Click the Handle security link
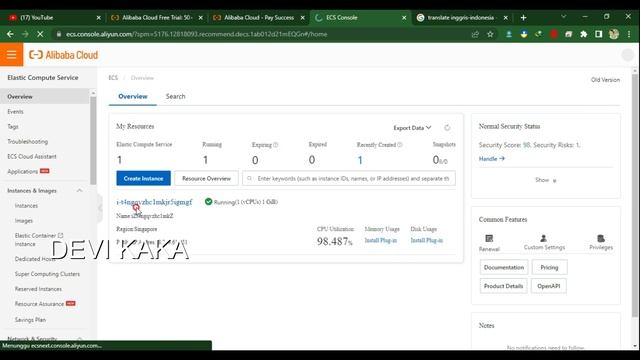640x360 pixels. tap(491, 159)
